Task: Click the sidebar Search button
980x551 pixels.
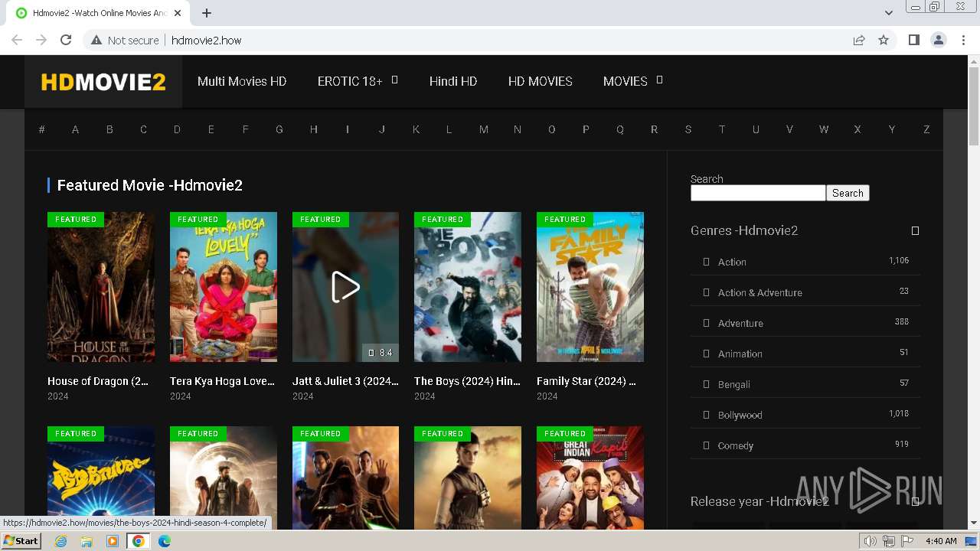Action: 848,193
